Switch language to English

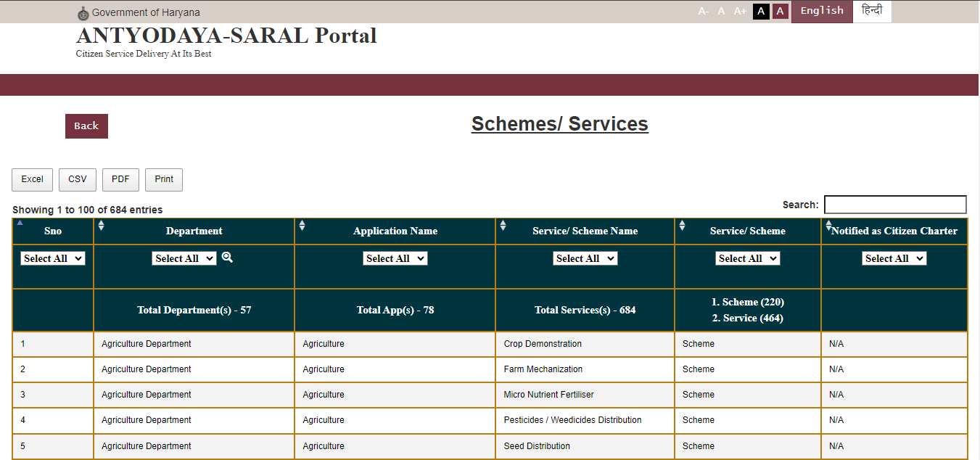point(822,12)
